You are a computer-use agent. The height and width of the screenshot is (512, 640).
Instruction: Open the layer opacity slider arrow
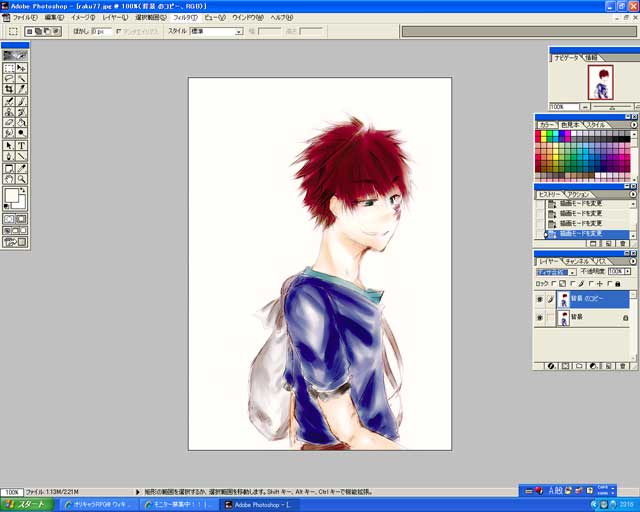click(627, 272)
